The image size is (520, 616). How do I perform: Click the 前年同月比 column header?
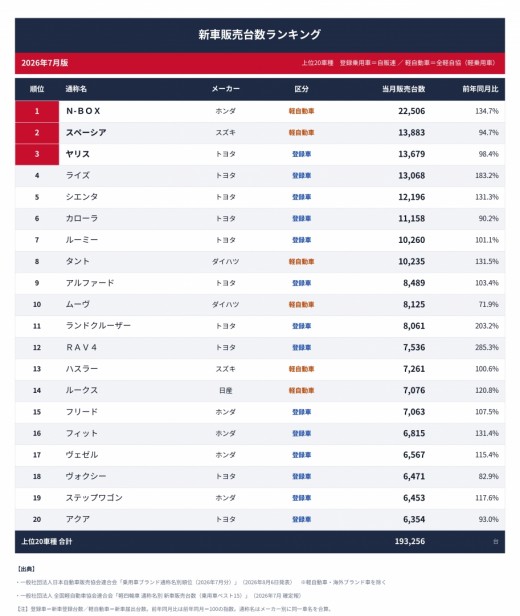(480, 89)
